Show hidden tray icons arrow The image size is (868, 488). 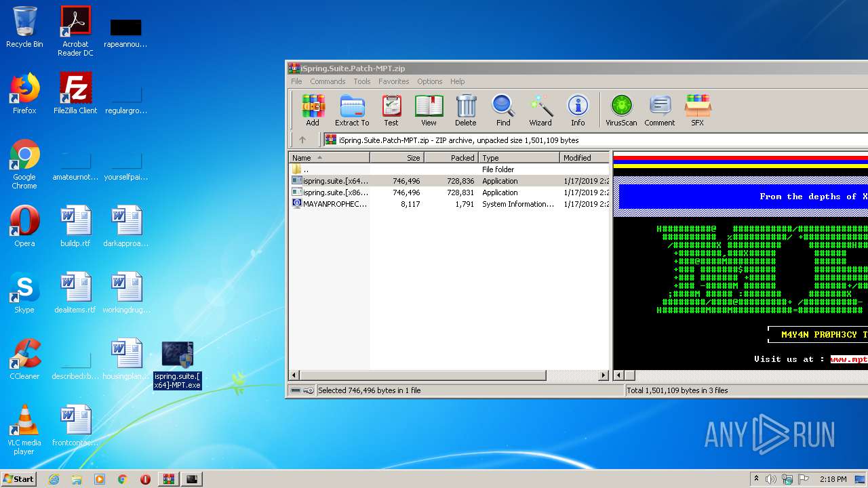(757, 479)
